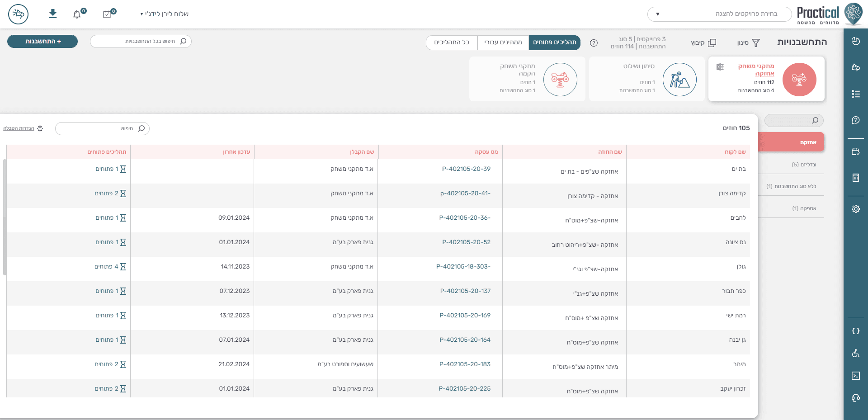Switch to ממתינים עבורי tab
This screenshot has height=420, width=868.
[x=503, y=42]
